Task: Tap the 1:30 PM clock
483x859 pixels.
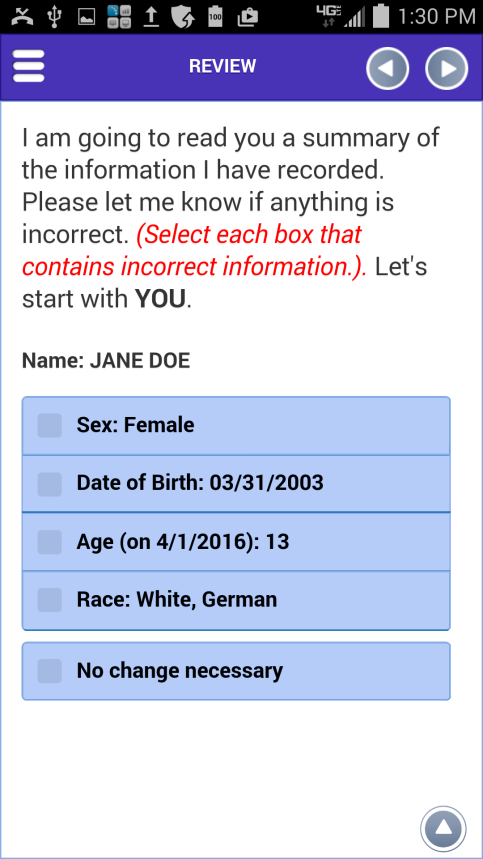Action: 437,17
